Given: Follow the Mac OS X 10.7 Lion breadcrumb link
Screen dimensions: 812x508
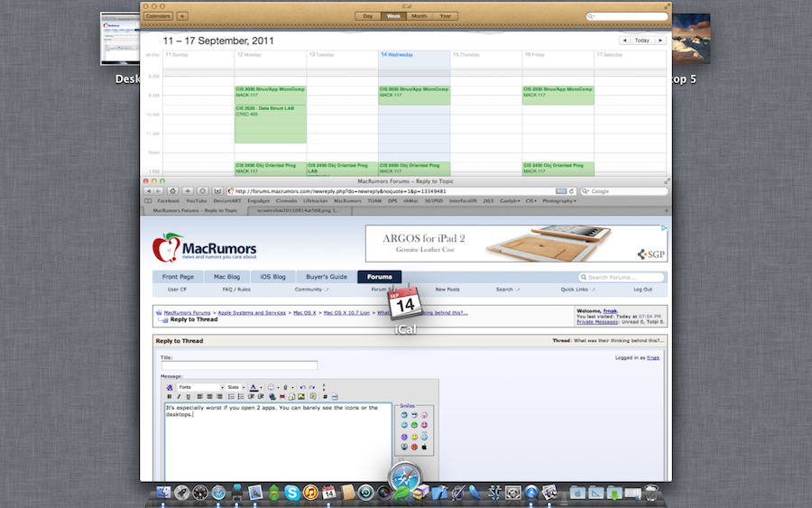Looking at the screenshot, I should [346, 313].
